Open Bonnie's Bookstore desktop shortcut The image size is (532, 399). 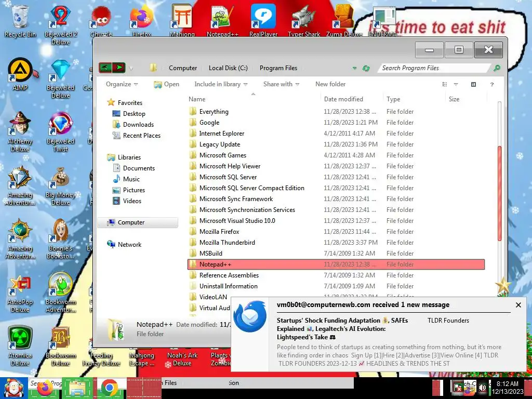point(60,239)
